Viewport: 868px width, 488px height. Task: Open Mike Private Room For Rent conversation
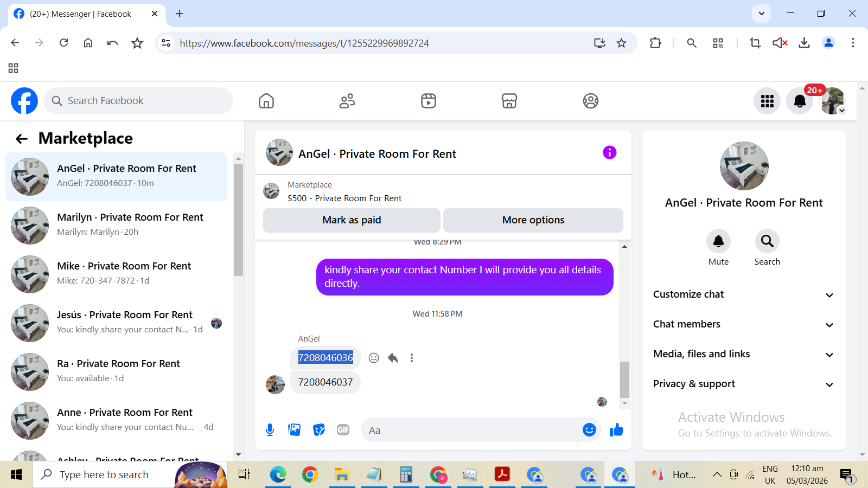pos(116,274)
